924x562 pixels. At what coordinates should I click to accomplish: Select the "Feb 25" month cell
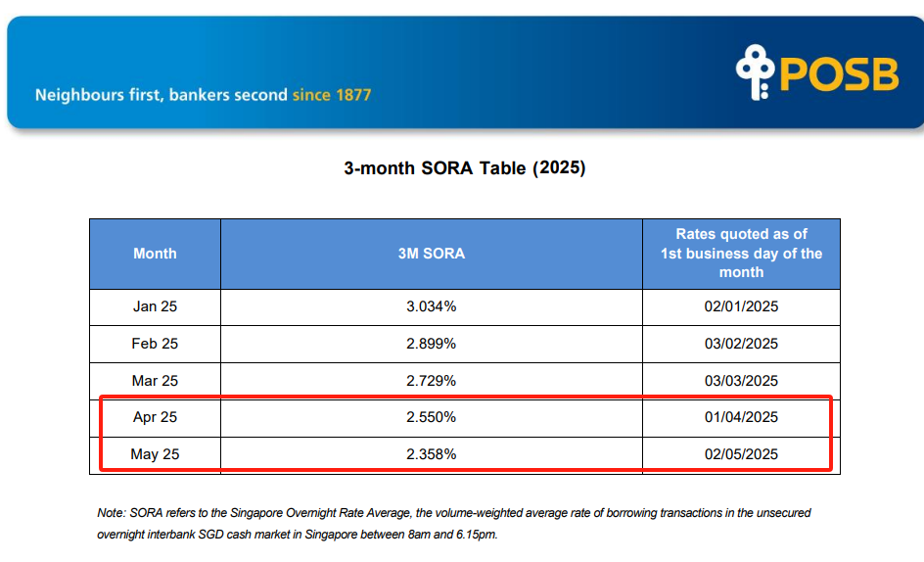pos(155,344)
